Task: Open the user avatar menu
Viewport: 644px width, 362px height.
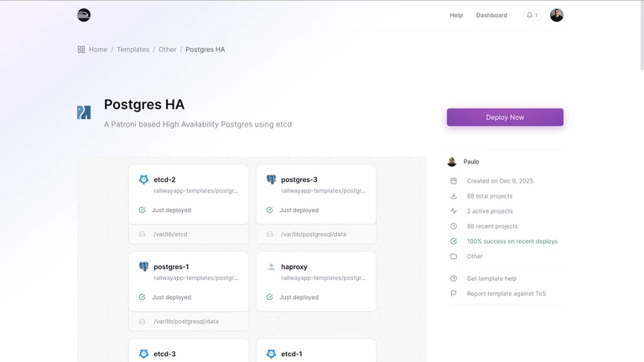Action: coord(557,15)
